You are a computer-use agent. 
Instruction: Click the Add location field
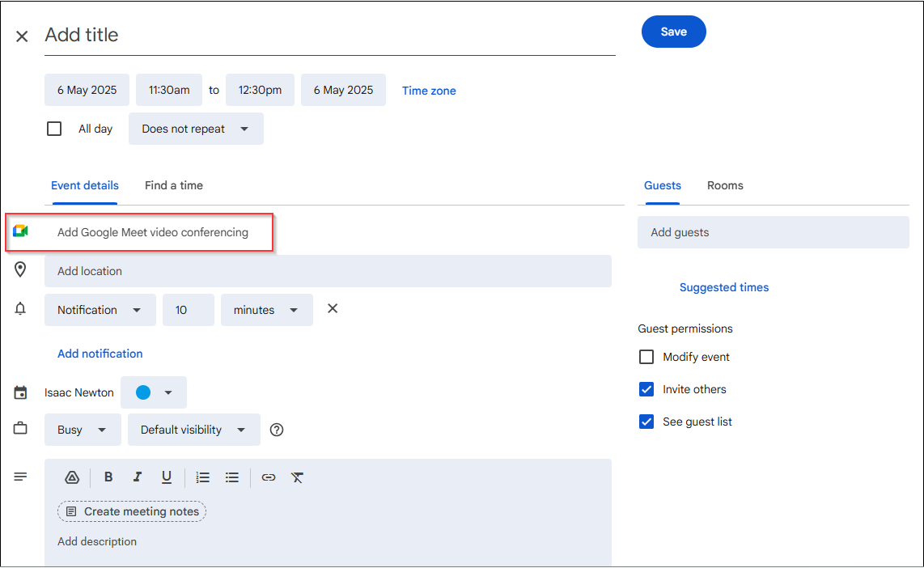click(x=328, y=271)
